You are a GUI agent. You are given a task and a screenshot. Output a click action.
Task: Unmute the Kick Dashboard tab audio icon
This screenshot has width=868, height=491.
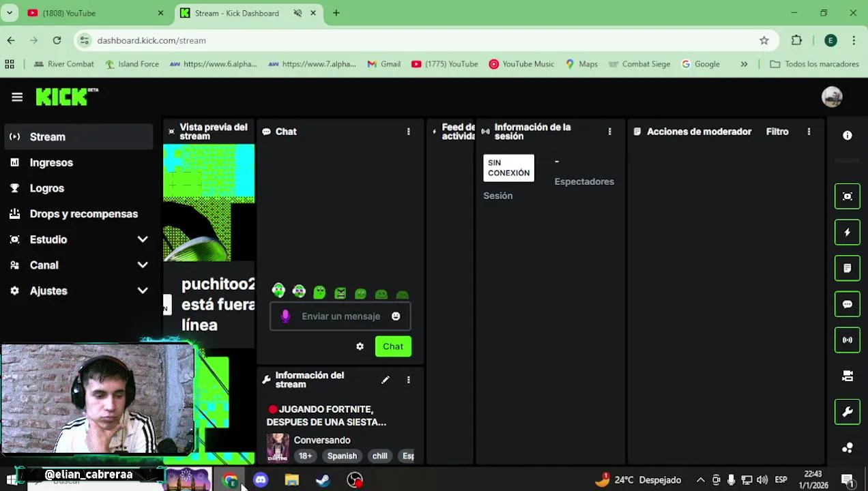coord(298,13)
